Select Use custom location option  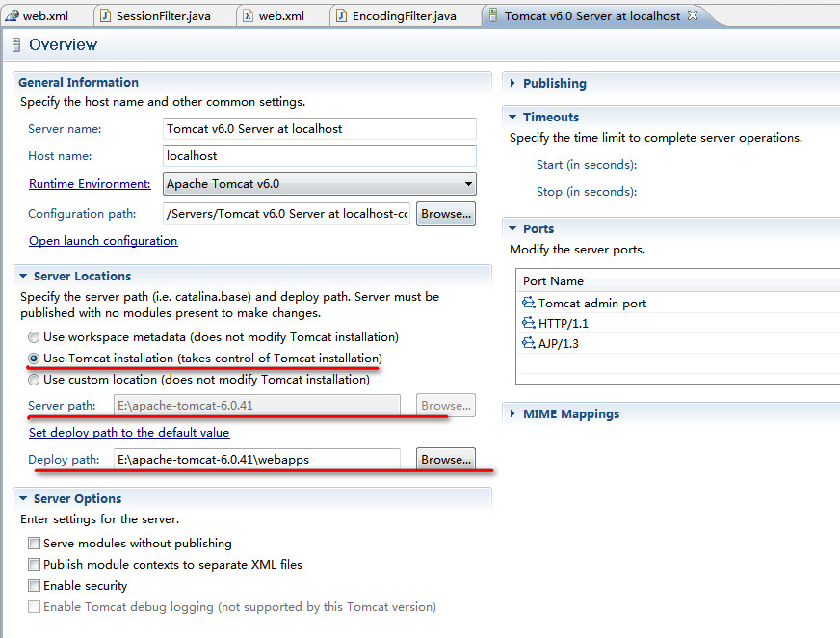pyautogui.click(x=34, y=380)
